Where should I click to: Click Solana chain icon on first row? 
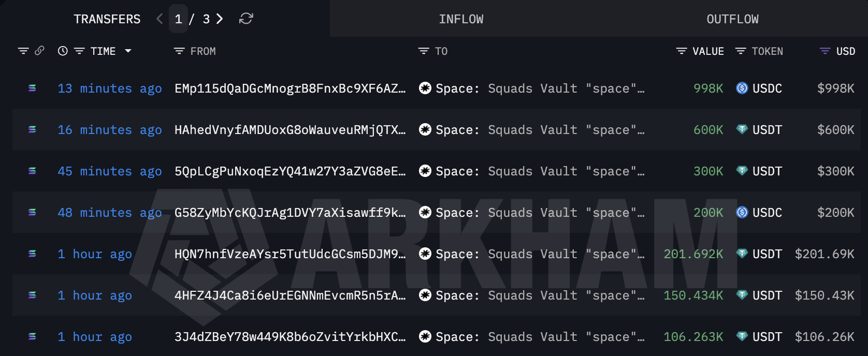(x=32, y=88)
